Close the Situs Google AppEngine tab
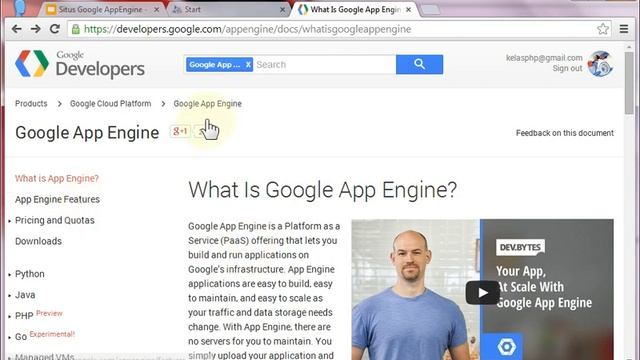The height and width of the screenshot is (360, 640). coord(156,9)
